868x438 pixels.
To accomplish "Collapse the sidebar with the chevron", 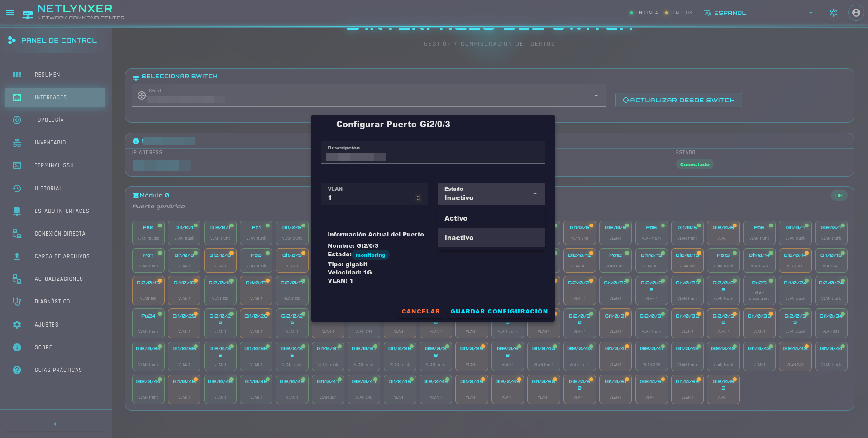I will click(55, 424).
